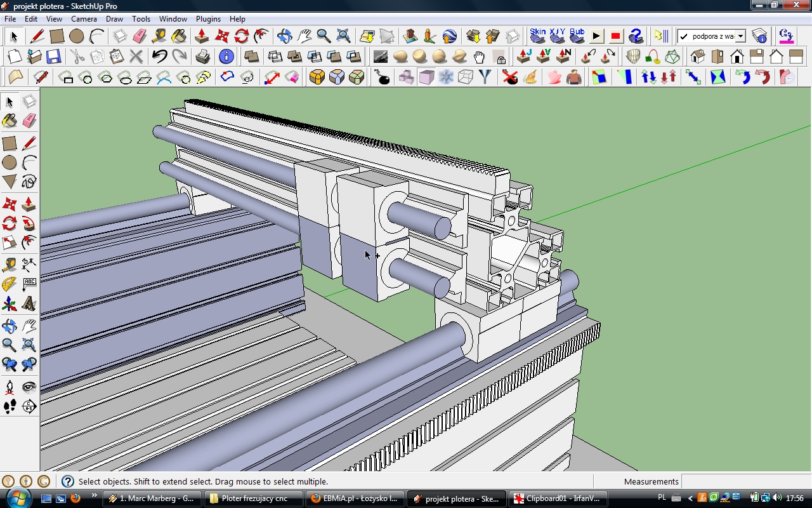The image size is (812, 508).
Task: Select the Look Around eye tool
Action: click(x=29, y=387)
